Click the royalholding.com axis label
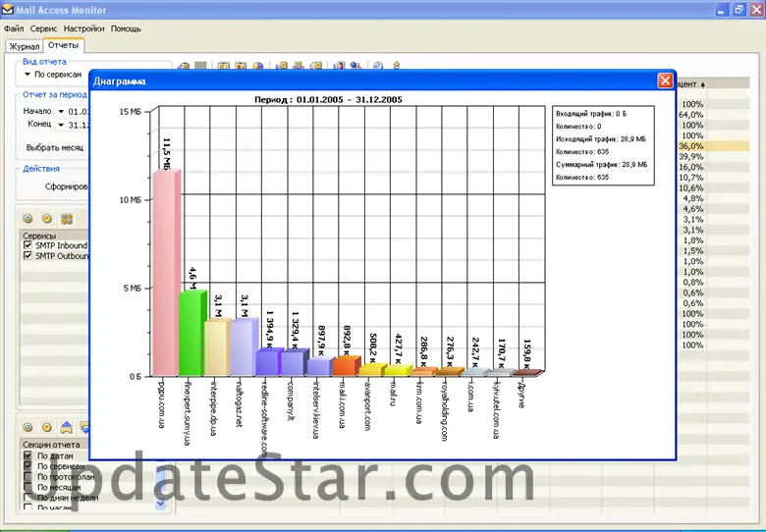Image resolution: width=766 pixels, height=532 pixels. coord(445,410)
